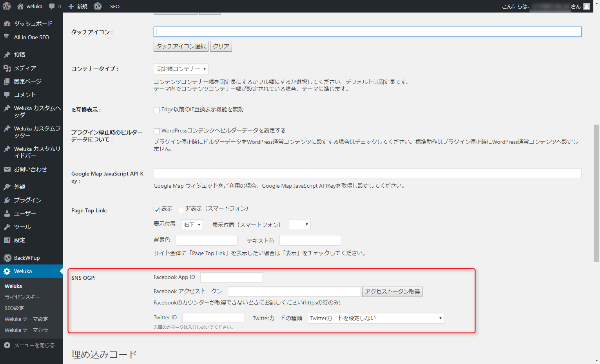The image size is (600, 364).
Task: Open the 投稿 sidebar link
Action: point(20,55)
